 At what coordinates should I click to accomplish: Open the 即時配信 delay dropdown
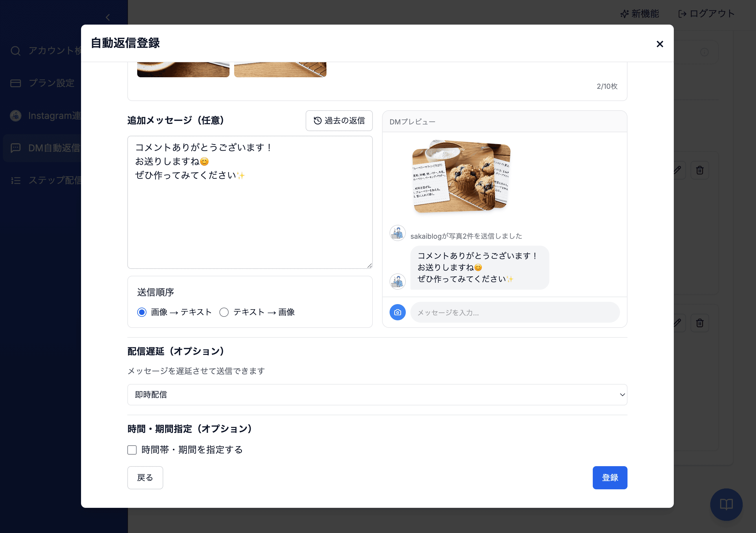click(x=377, y=394)
